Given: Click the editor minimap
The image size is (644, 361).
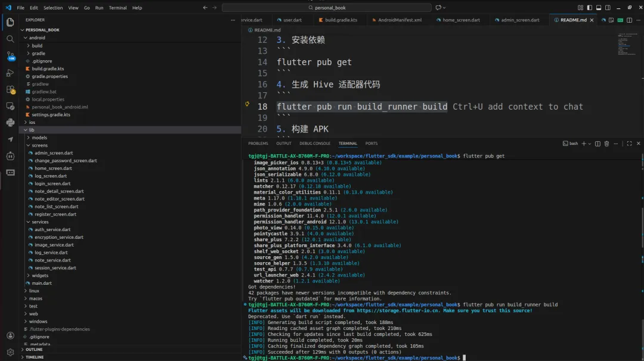Looking at the screenshot, I should coord(627,44).
